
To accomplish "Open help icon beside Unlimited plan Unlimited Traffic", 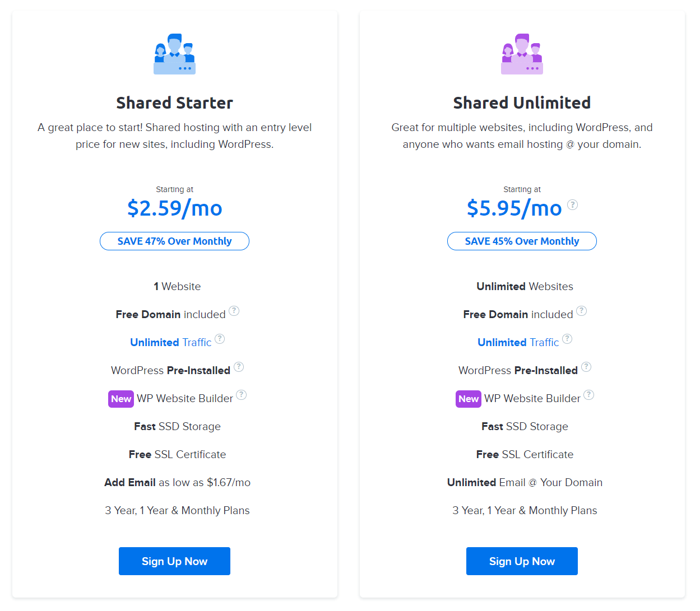I will pos(567,339).
